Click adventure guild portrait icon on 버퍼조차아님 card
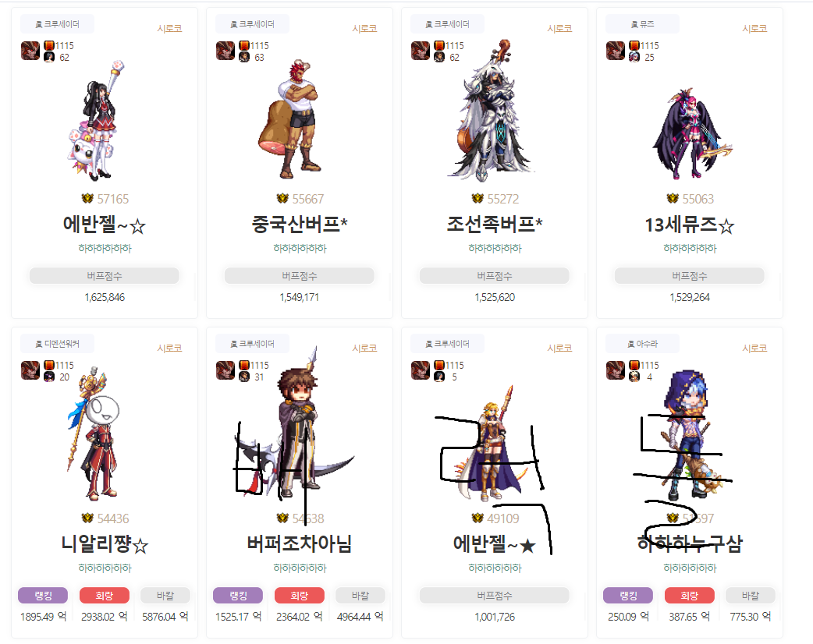Screen dimensions: 813x644 225,370
